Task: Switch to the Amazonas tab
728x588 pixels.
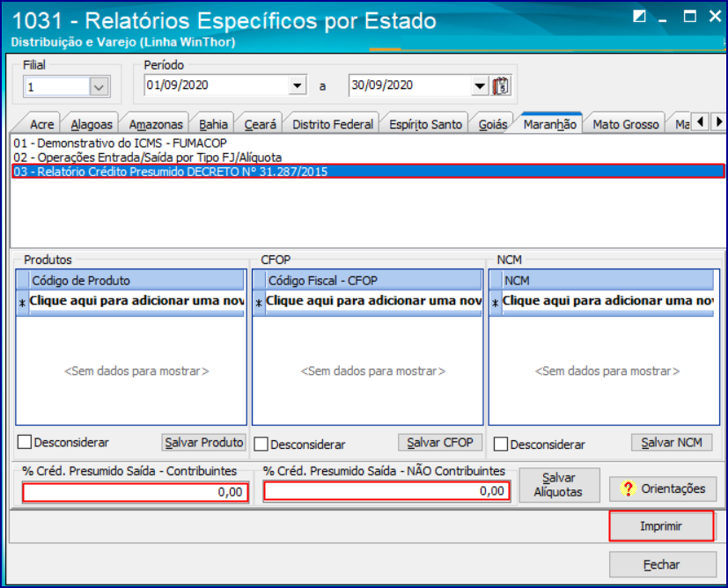Action: pyautogui.click(x=156, y=124)
